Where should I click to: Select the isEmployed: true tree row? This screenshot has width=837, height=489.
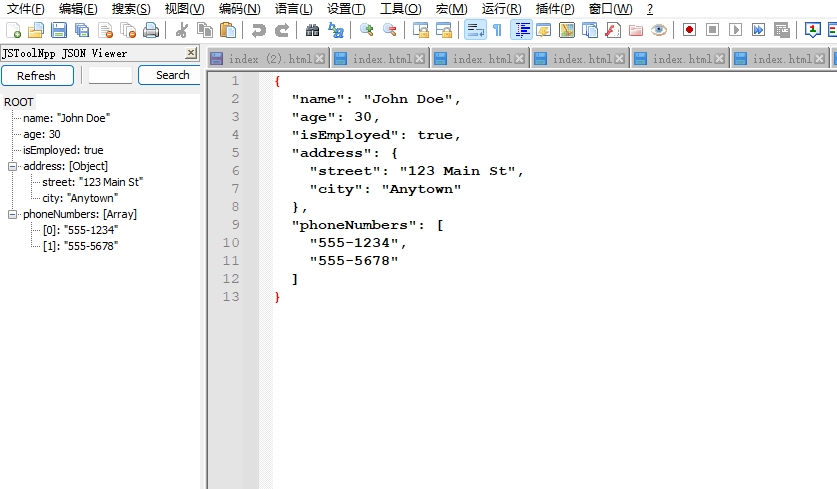tap(63, 150)
